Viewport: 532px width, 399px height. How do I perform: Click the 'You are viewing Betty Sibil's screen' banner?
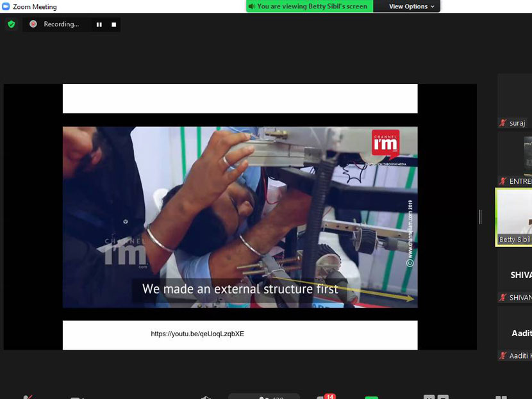pos(309,6)
